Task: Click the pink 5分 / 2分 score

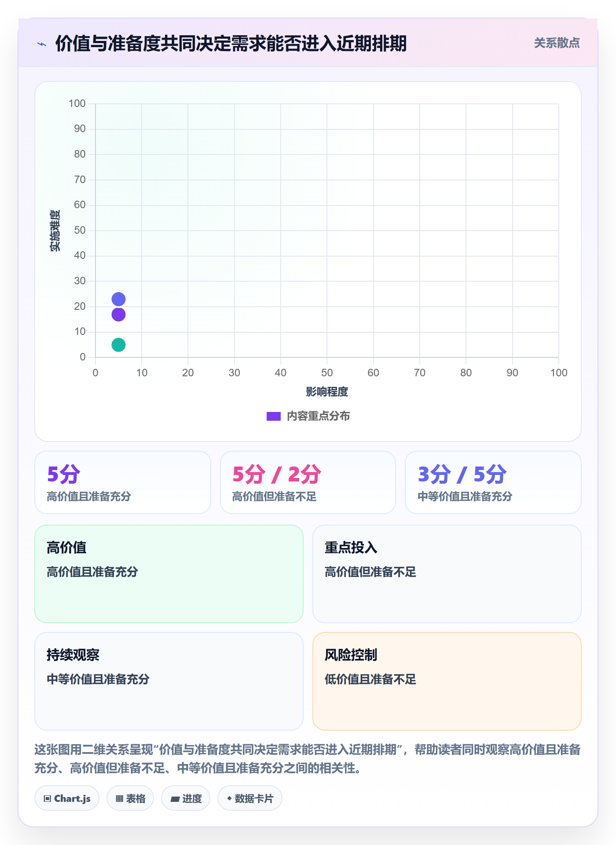Action: click(x=277, y=474)
